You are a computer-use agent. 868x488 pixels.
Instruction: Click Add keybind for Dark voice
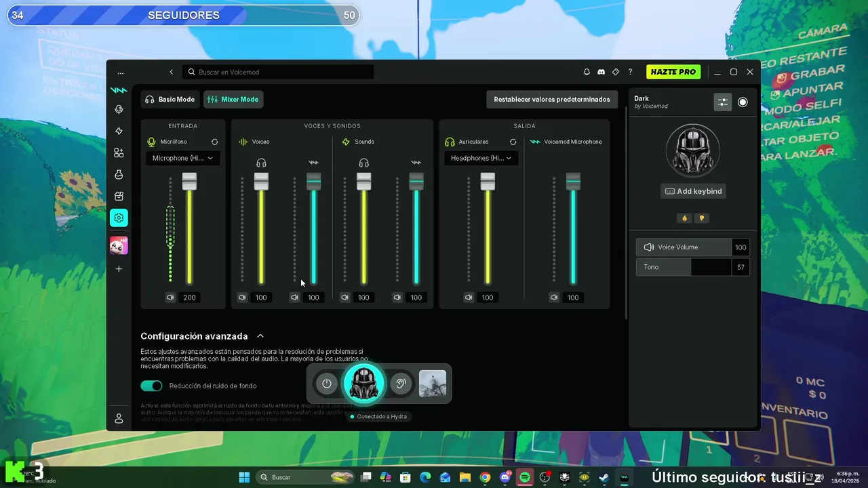[693, 191]
